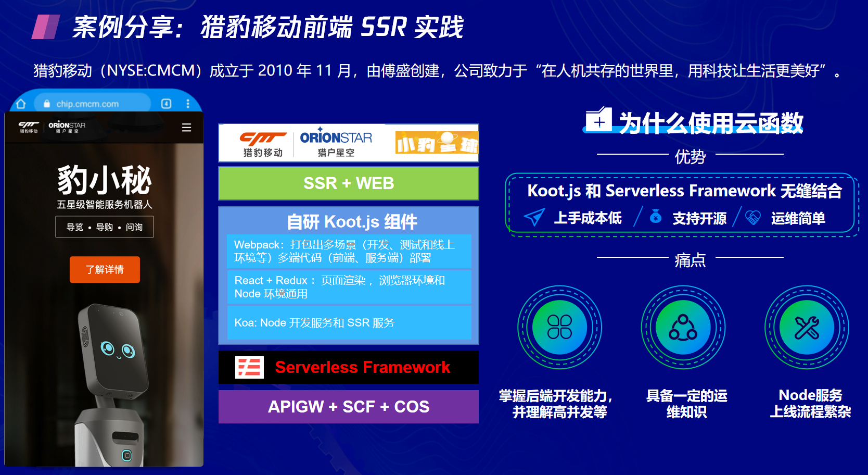868x475 pixels.
Task: Click the four-squares grid circle icon
Action: pyautogui.click(x=559, y=327)
